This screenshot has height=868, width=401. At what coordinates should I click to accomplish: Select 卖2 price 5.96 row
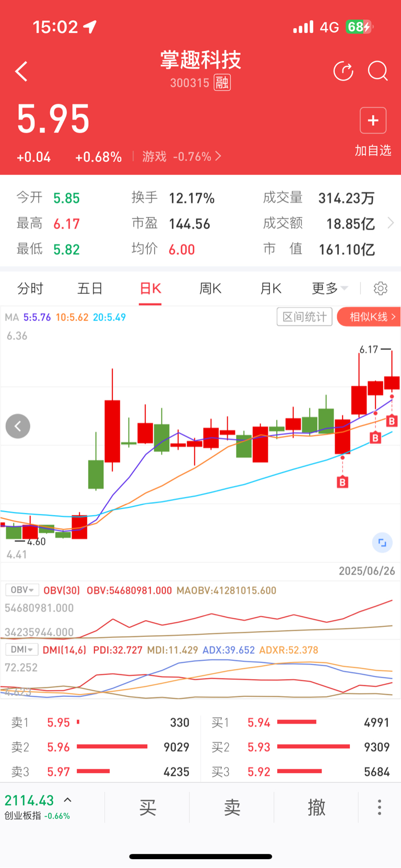pyautogui.click(x=100, y=747)
